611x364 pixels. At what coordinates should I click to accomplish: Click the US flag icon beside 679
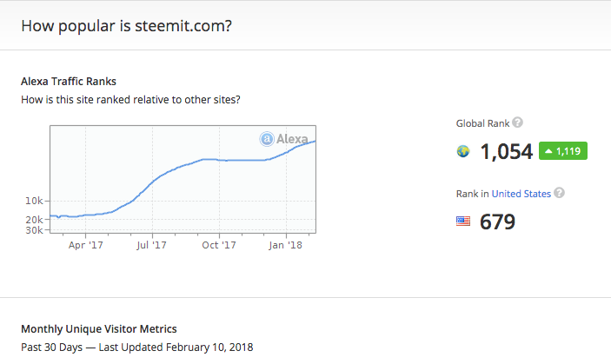pos(463,222)
